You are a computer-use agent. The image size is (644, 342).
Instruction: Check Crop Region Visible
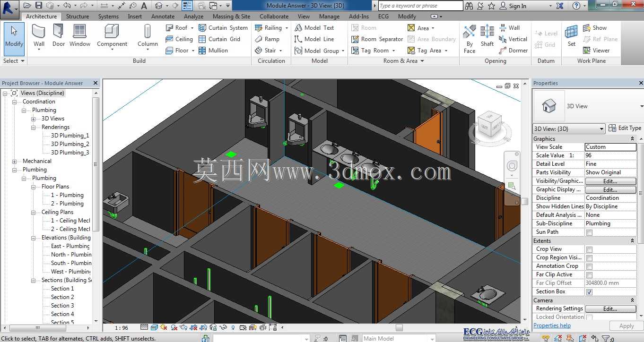point(589,258)
